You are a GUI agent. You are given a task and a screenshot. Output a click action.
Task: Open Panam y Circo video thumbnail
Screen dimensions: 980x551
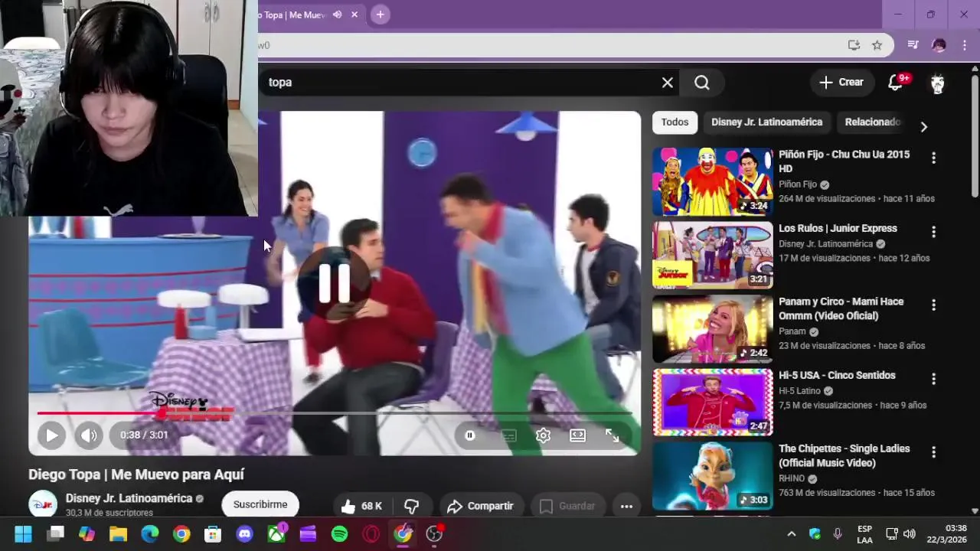pos(712,328)
